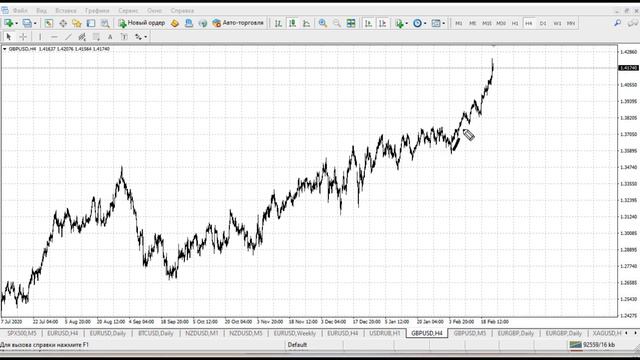Open the Profiles tool
This screenshot has width=640, height=360.
(27, 23)
